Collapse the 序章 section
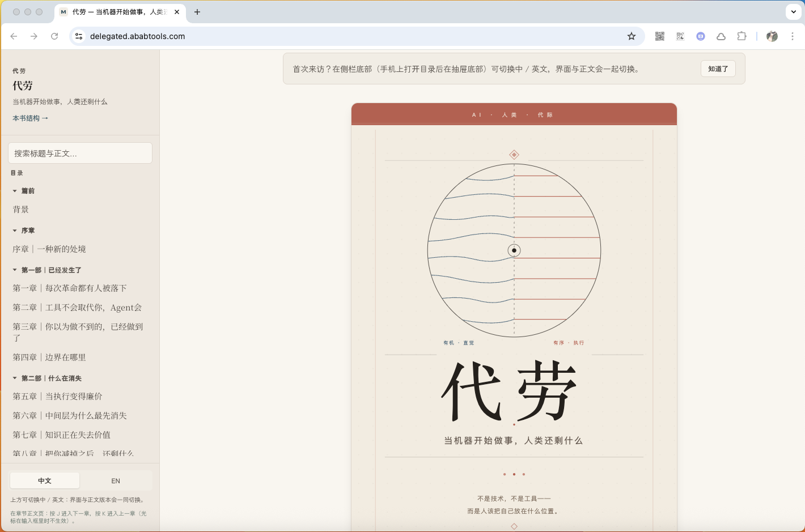 point(24,231)
